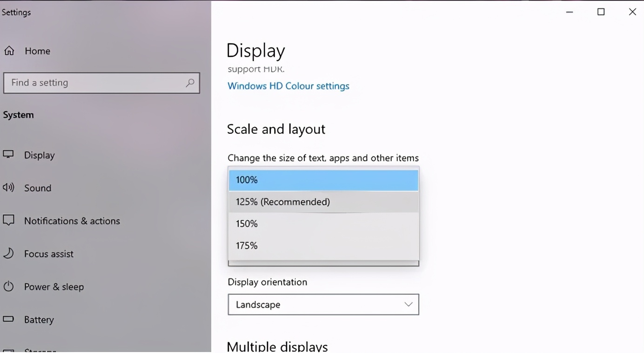Click the Display heading area
This screenshot has width=644, height=353.
point(255,50)
